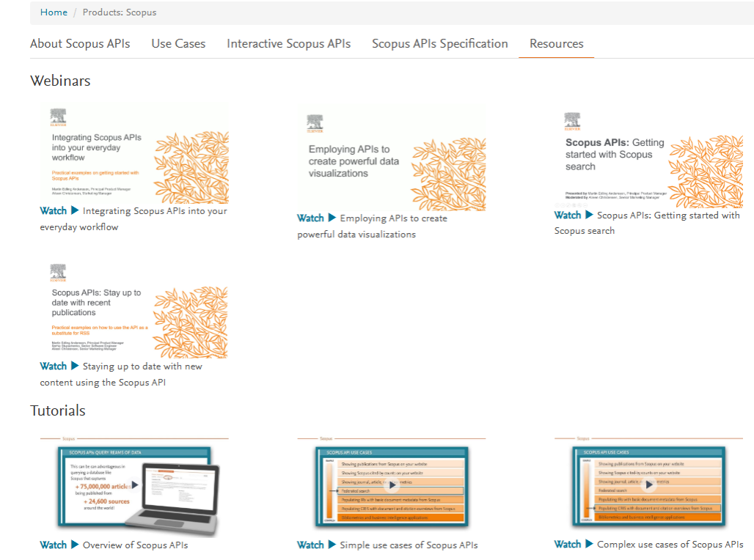Open the 'Complex use cases of Scopus APIs' title text
The width and height of the screenshot is (754, 560).
point(670,544)
